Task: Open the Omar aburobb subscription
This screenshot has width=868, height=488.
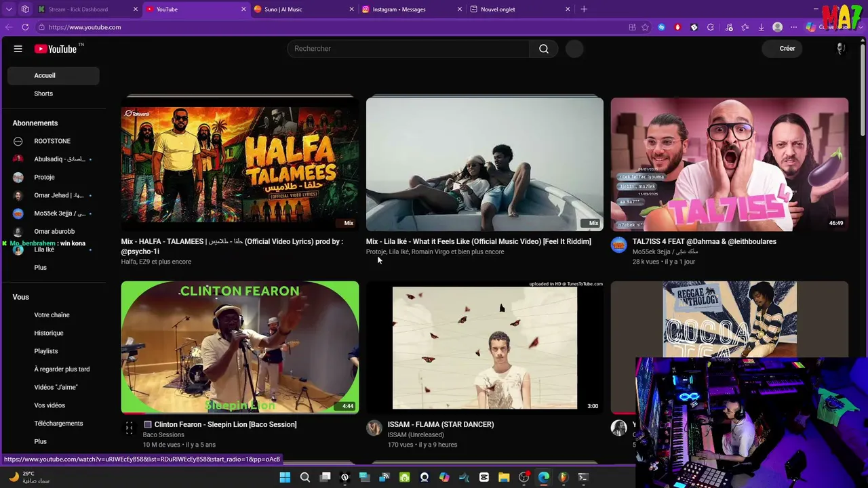Action: pyautogui.click(x=54, y=232)
